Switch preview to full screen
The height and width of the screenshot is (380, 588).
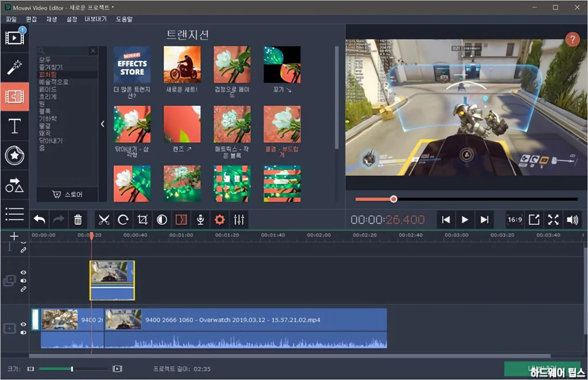553,220
